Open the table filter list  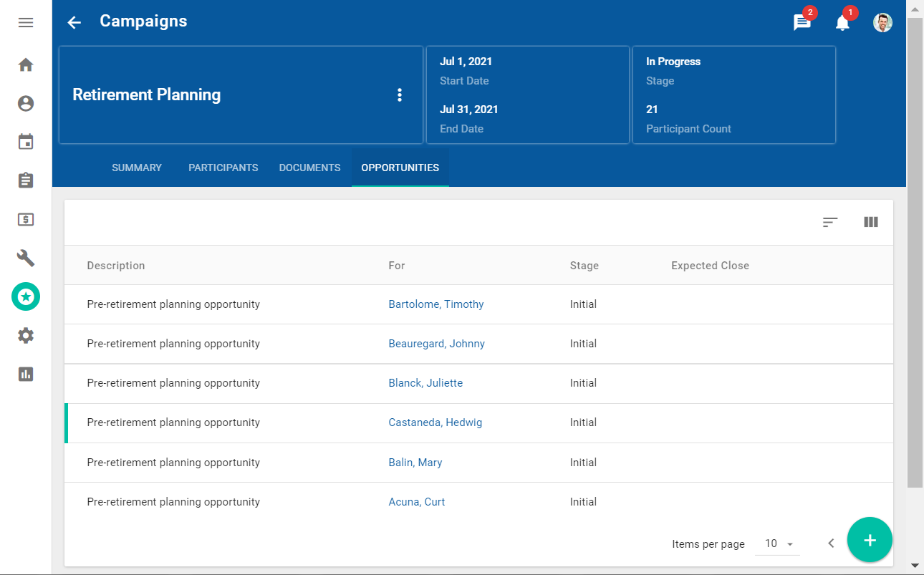coord(830,222)
